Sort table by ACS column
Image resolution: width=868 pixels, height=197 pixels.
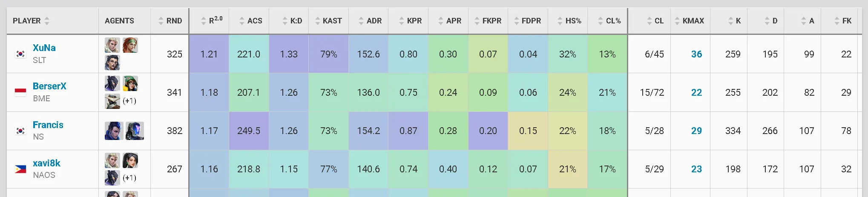tap(250, 21)
